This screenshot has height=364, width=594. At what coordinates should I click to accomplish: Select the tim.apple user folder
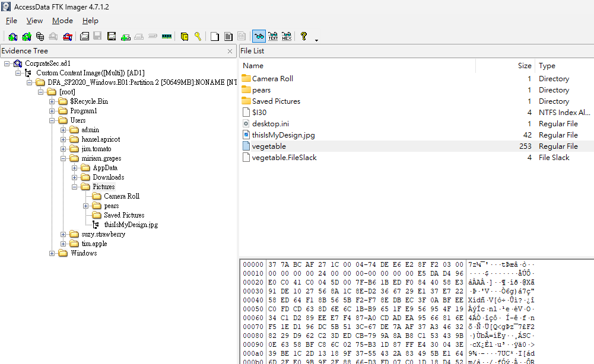tap(94, 244)
